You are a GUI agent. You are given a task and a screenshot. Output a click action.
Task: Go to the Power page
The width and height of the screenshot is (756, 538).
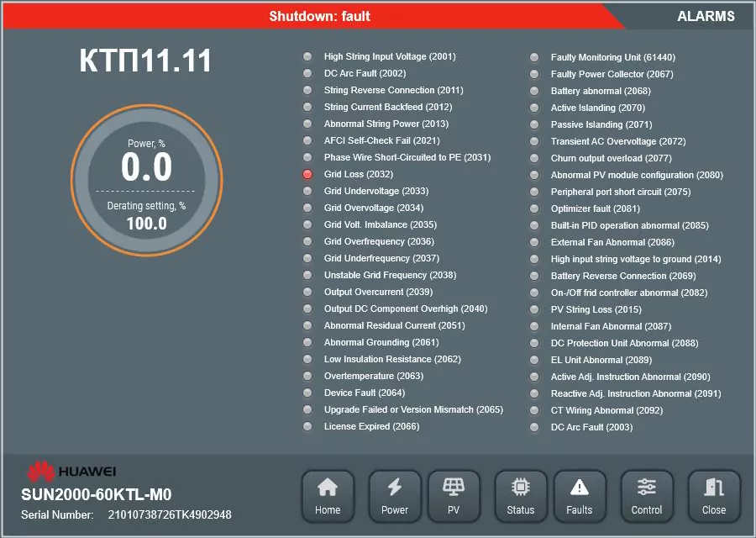(x=395, y=497)
